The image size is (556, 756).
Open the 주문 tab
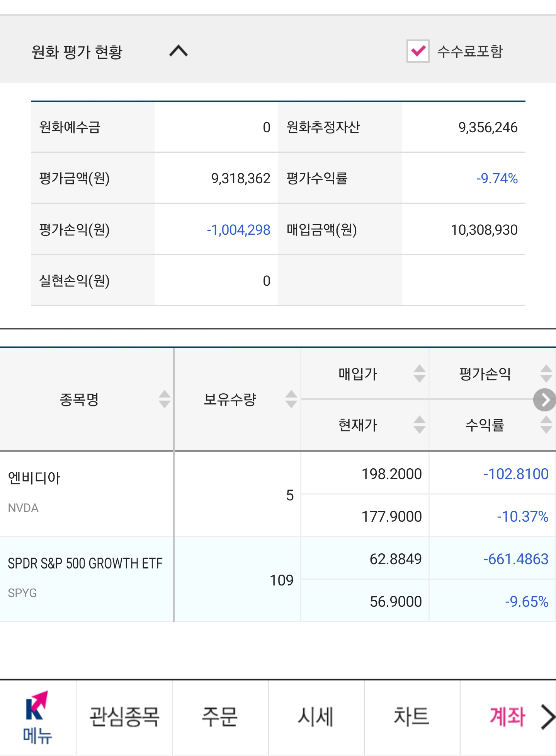(220, 717)
